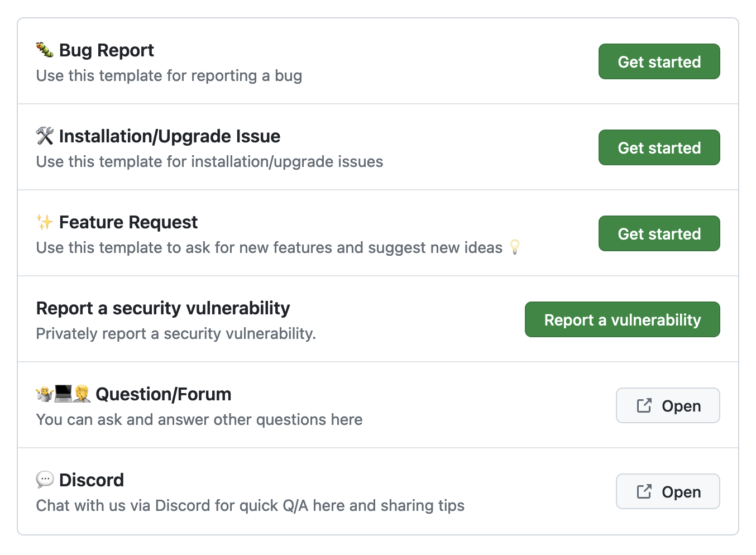Click the Discord section description text
The width and height of the screenshot is (756, 555).
click(x=250, y=505)
